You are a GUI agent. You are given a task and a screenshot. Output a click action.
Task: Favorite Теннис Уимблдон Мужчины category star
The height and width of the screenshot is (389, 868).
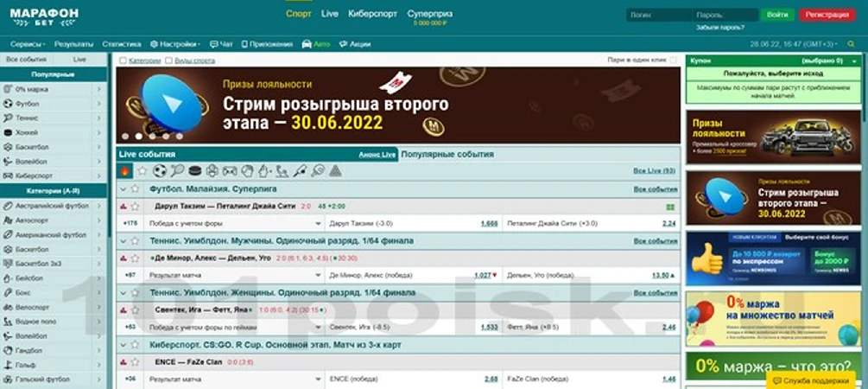pyautogui.click(x=135, y=241)
